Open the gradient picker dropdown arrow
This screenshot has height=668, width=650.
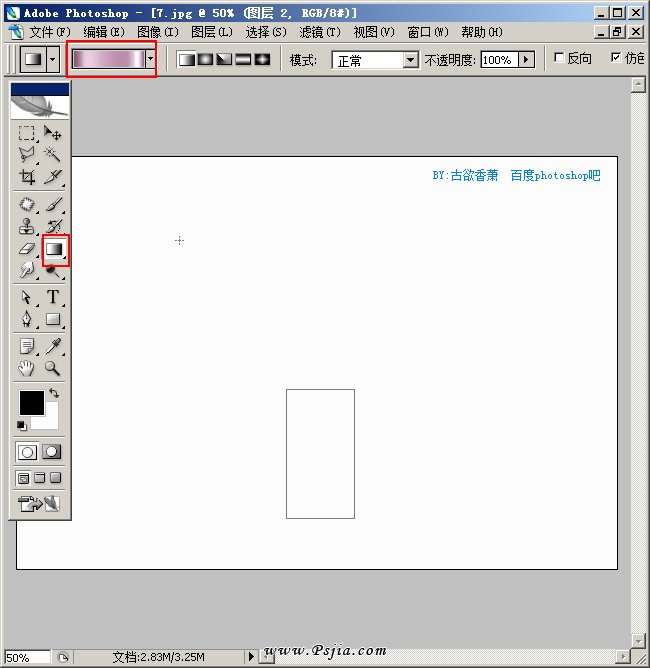pos(150,59)
